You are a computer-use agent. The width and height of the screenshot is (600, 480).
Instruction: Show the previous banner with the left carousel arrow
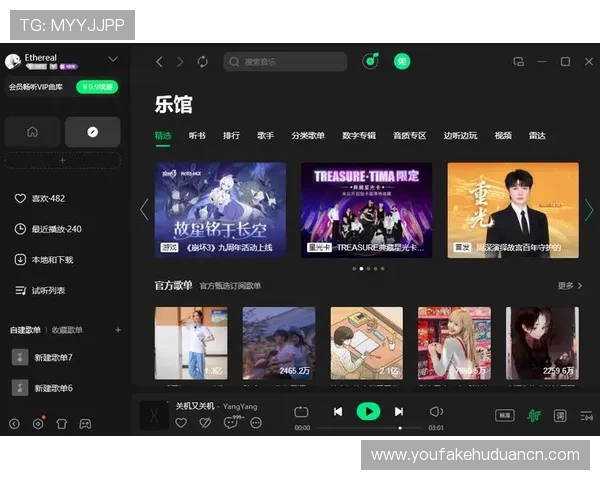pos(144,210)
